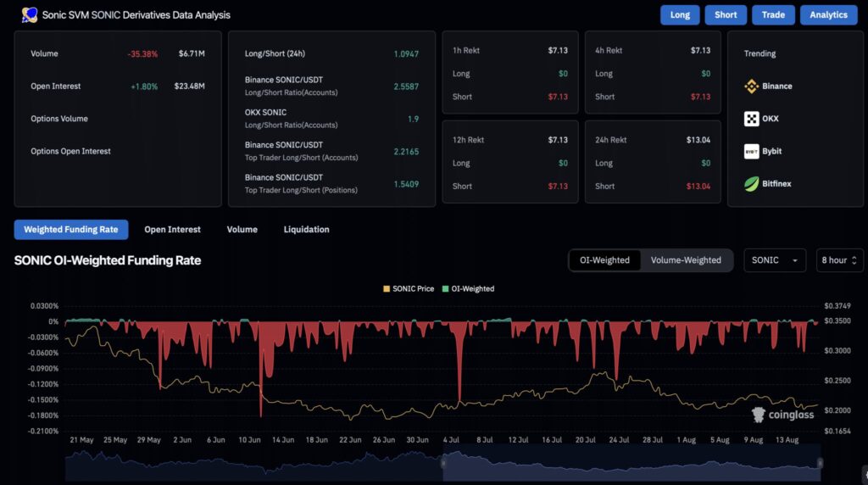Toggle the SONIC Price legend series
The height and width of the screenshot is (485, 868).
(x=409, y=288)
